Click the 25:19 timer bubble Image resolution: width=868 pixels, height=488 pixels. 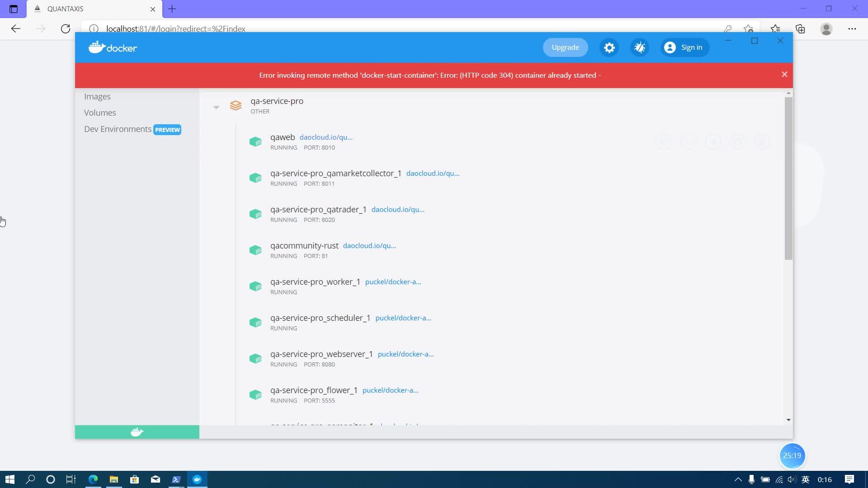click(792, 455)
